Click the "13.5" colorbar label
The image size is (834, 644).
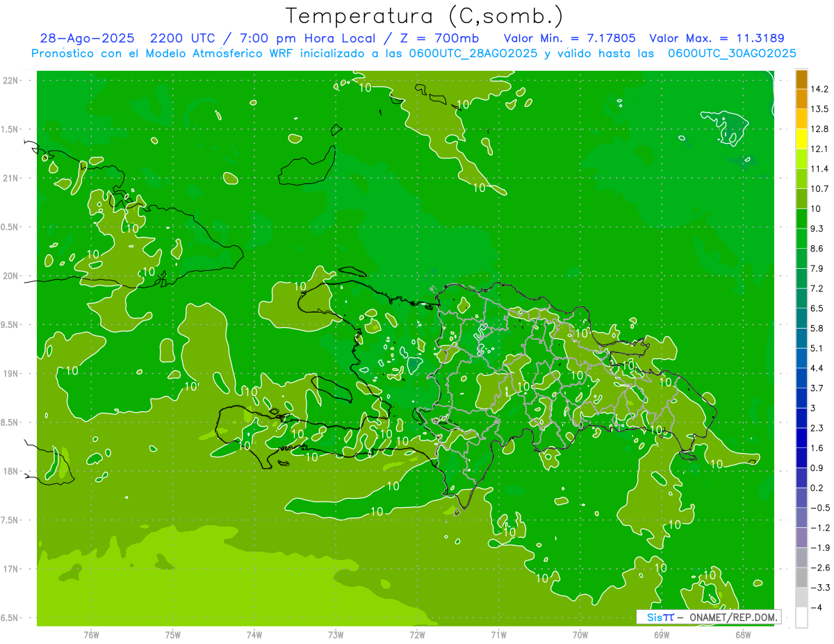tap(819, 109)
